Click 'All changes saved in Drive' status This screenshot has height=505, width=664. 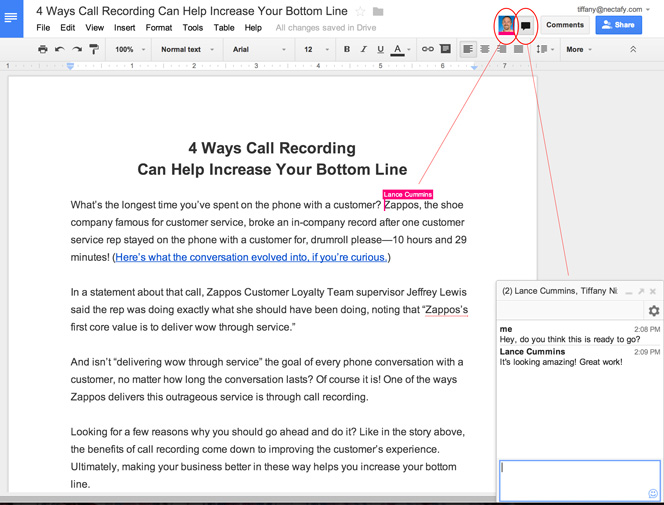(x=326, y=28)
